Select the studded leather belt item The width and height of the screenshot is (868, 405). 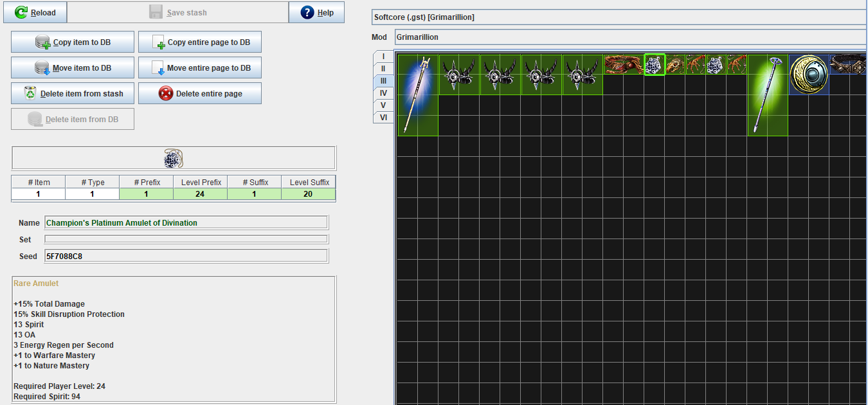coord(848,64)
